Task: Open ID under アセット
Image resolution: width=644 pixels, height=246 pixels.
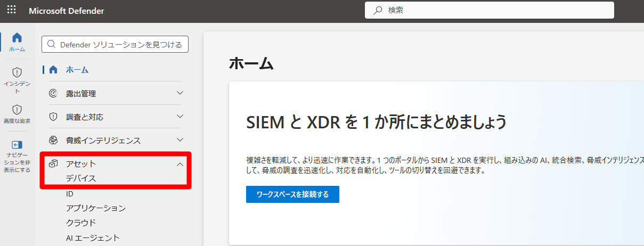Action: (70, 194)
